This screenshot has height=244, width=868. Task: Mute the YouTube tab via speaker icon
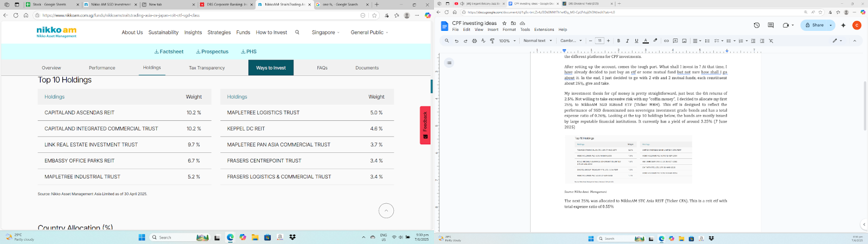click(x=462, y=4)
